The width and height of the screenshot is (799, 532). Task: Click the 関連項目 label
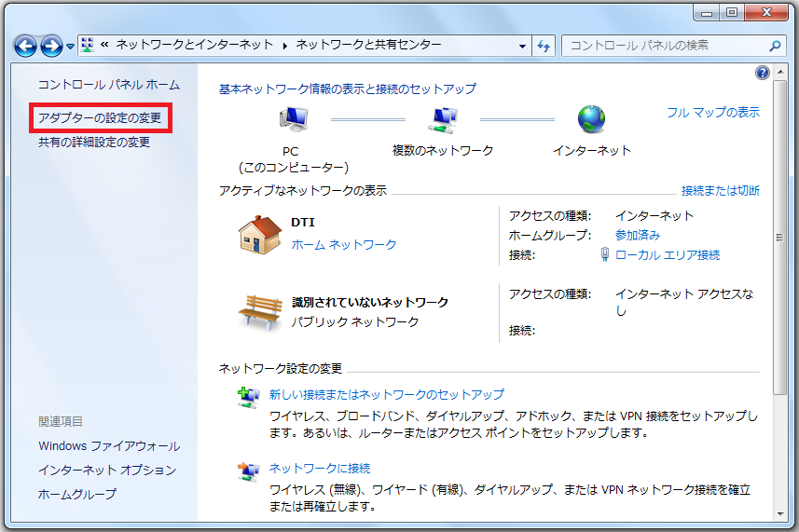pos(60,421)
